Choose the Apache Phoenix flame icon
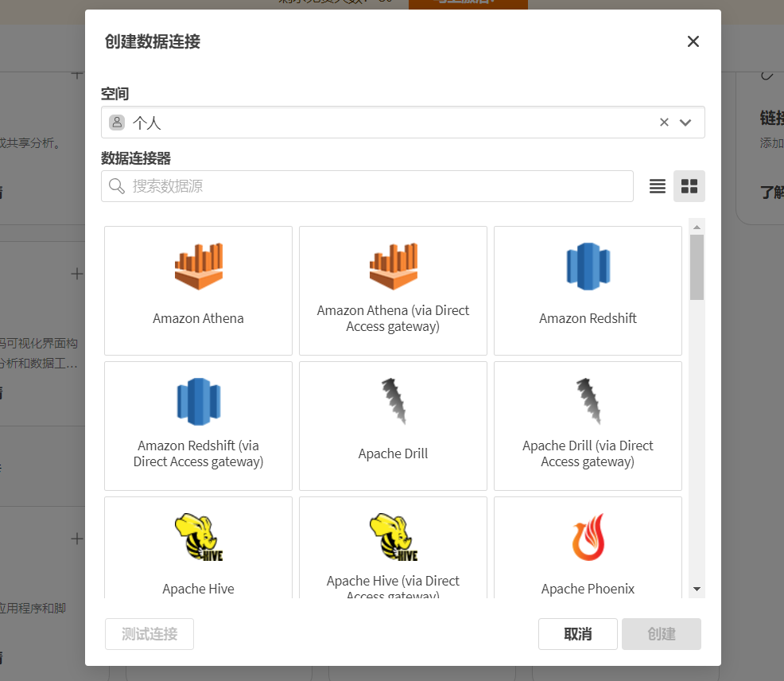This screenshot has height=681, width=784. pos(588,537)
